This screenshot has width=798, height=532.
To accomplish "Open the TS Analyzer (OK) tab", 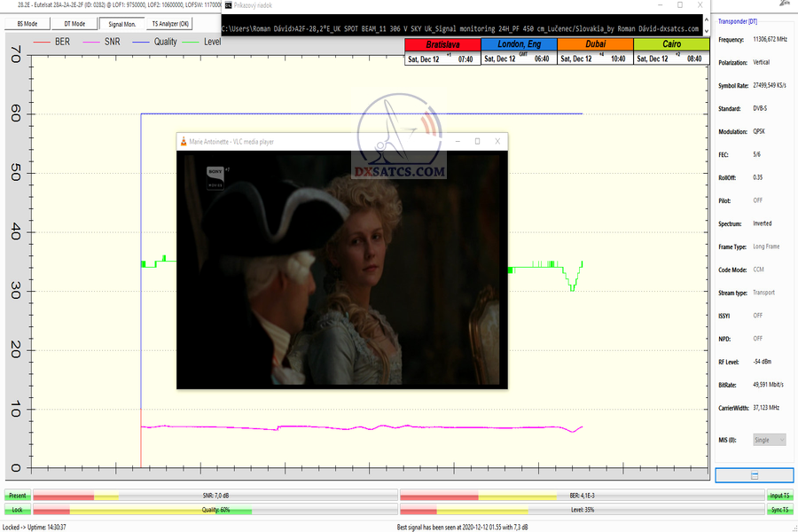I will (170, 24).
